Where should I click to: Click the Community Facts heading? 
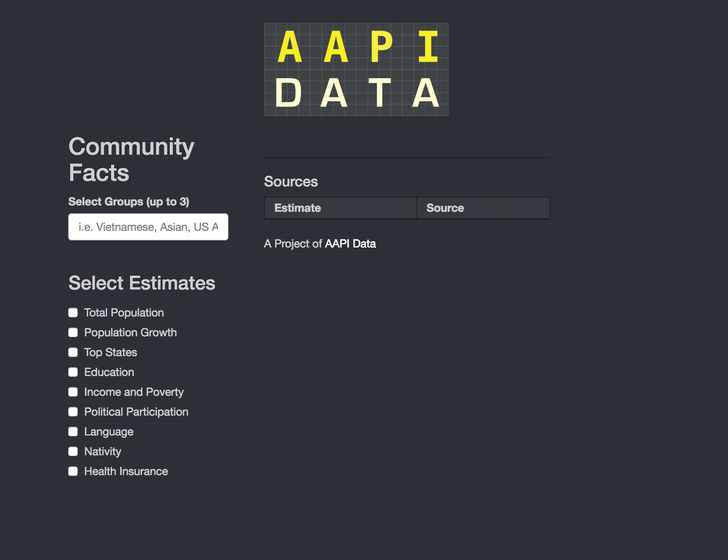coord(131,159)
